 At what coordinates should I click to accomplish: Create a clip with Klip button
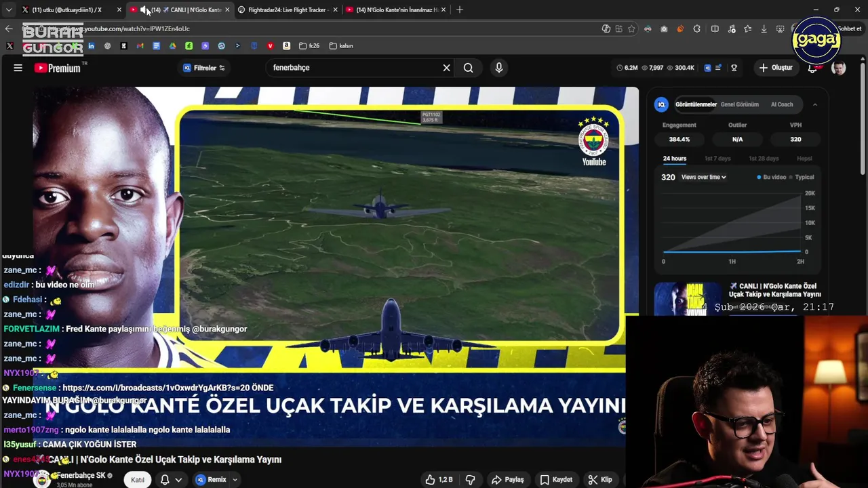(600, 480)
